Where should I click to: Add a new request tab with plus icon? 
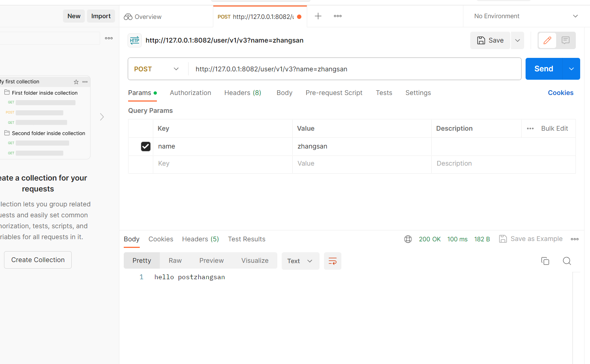tap(318, 16)
